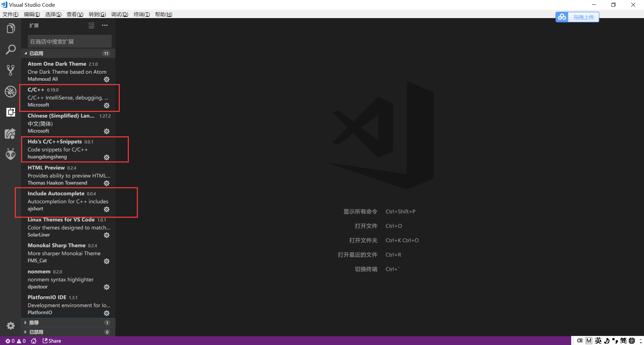Click the cloud upload widget button

[577, 17]
